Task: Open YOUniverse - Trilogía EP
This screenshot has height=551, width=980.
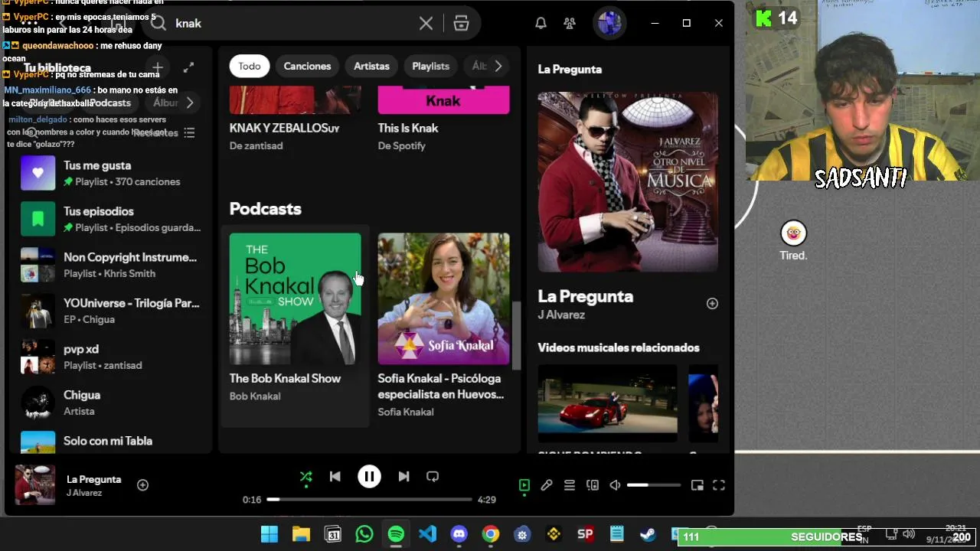Action: 109,311
